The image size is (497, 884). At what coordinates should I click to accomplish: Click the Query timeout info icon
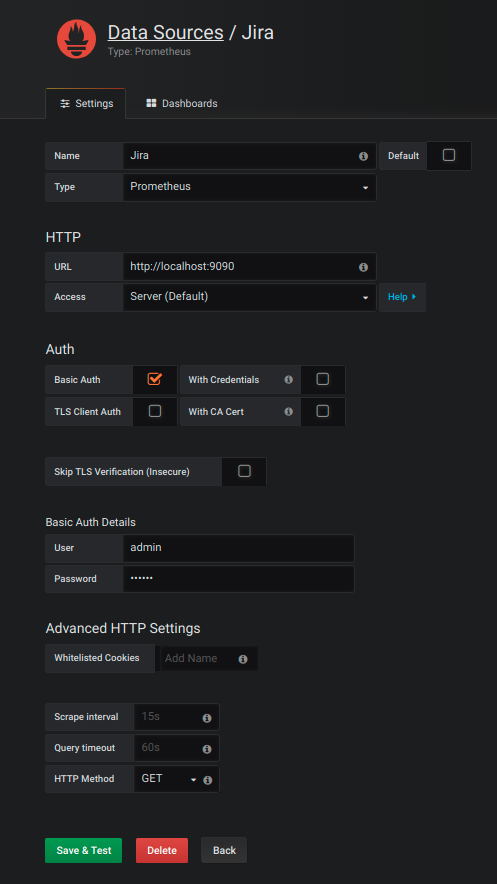(x=207, y=749)
